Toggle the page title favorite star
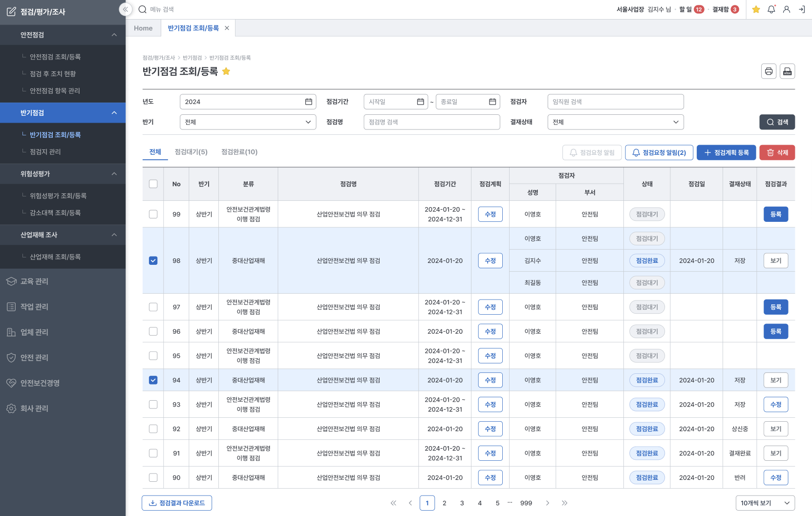The height and width of the screenshot is (516, 812). pos(226,71)
